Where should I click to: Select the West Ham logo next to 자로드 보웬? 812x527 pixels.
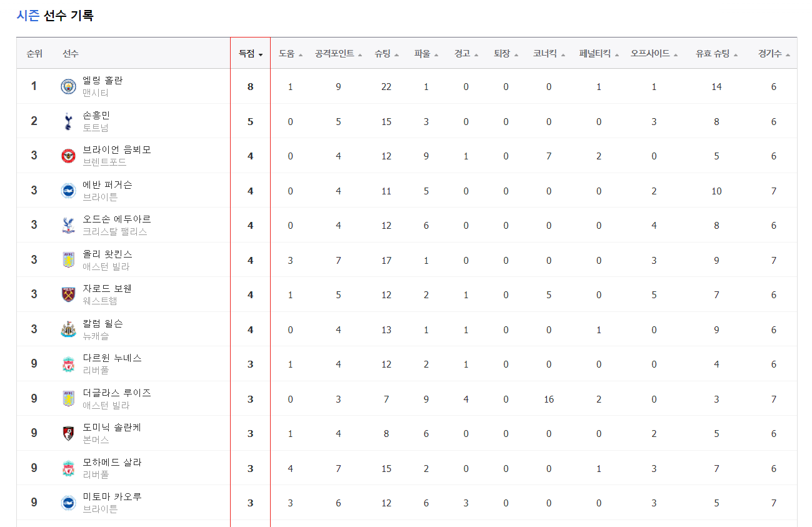(68, 294)
